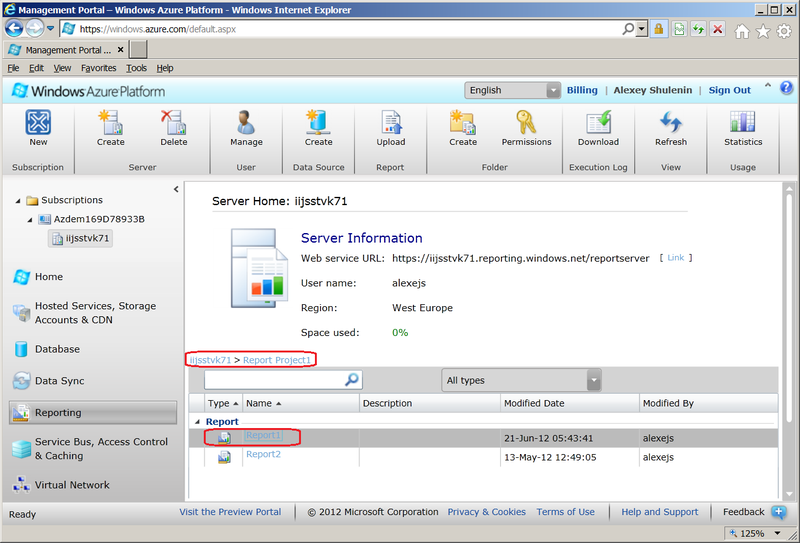Click the Create Server ribbon icon
This screenshot has height=543, width=800.
click(111, 122)
